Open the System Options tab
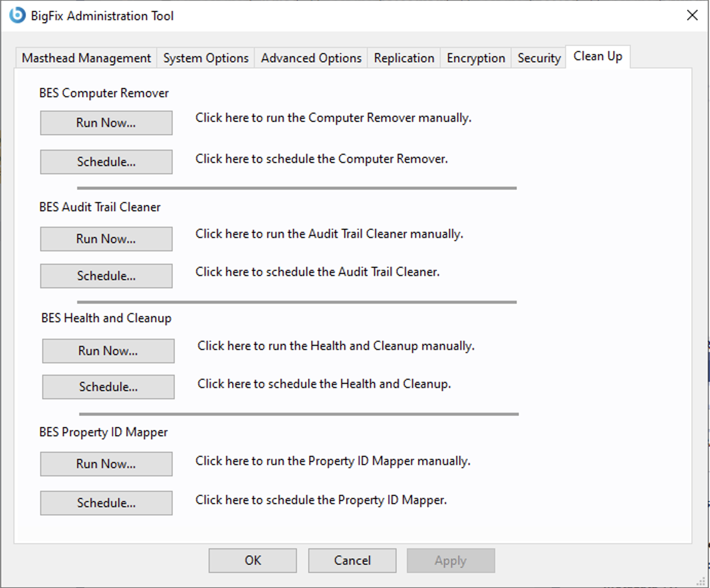This screenshot has width=710, height=588. [x=205, y=58]
